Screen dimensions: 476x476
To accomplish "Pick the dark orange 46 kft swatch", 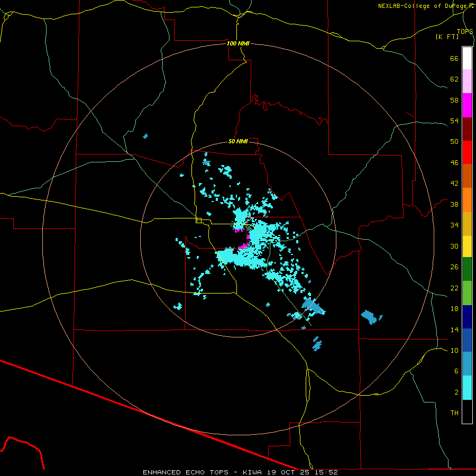I will 467,176.
